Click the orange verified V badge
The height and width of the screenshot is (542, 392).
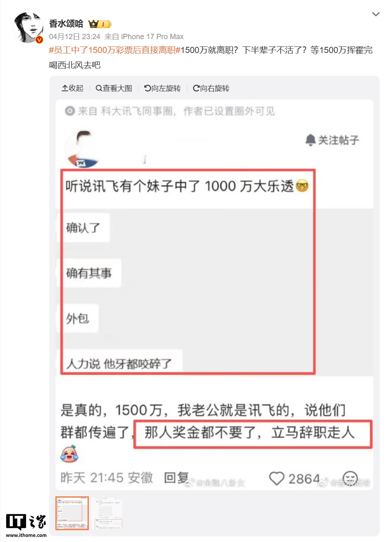[x=40, y=40]
